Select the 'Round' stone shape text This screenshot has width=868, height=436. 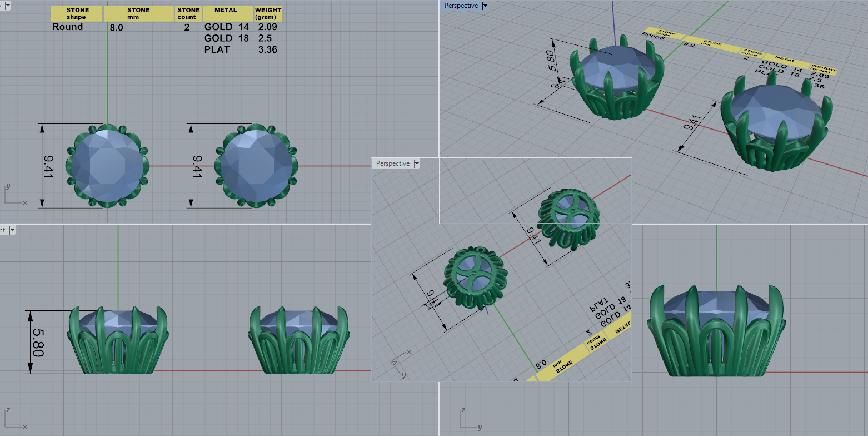67,27
